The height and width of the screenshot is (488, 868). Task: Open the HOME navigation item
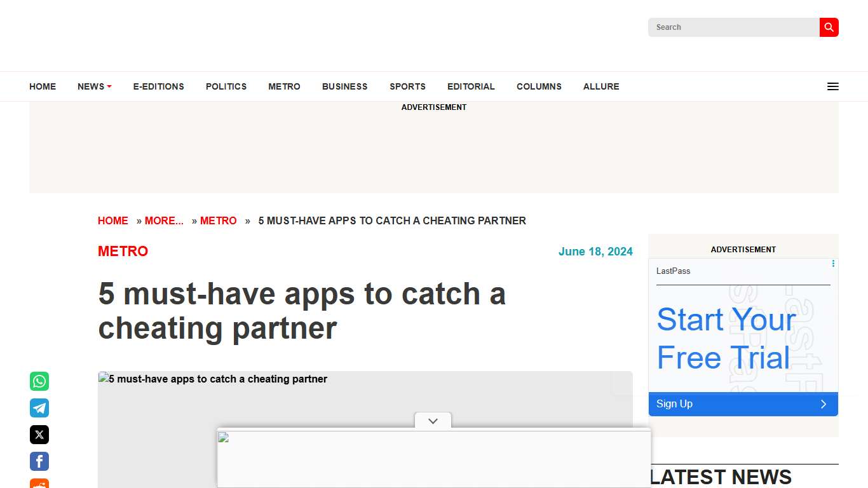pyautogui.click(x=43, y=86)
